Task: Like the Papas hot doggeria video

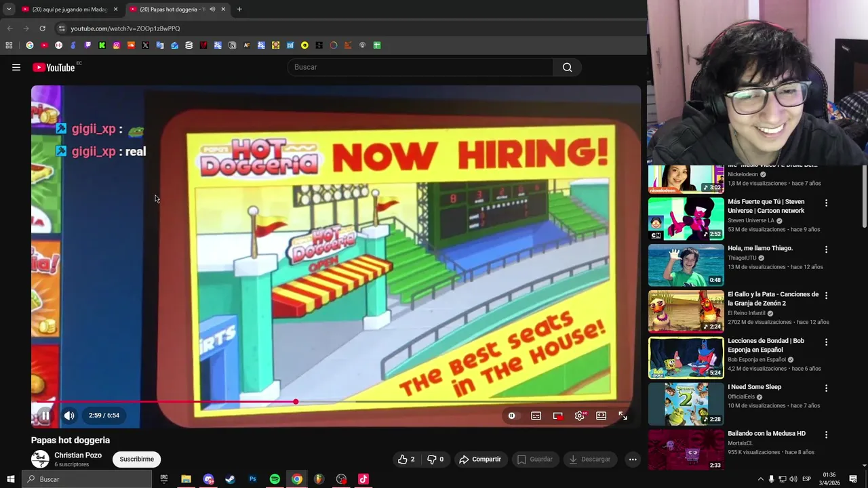Action: click(x=406, y=459)
